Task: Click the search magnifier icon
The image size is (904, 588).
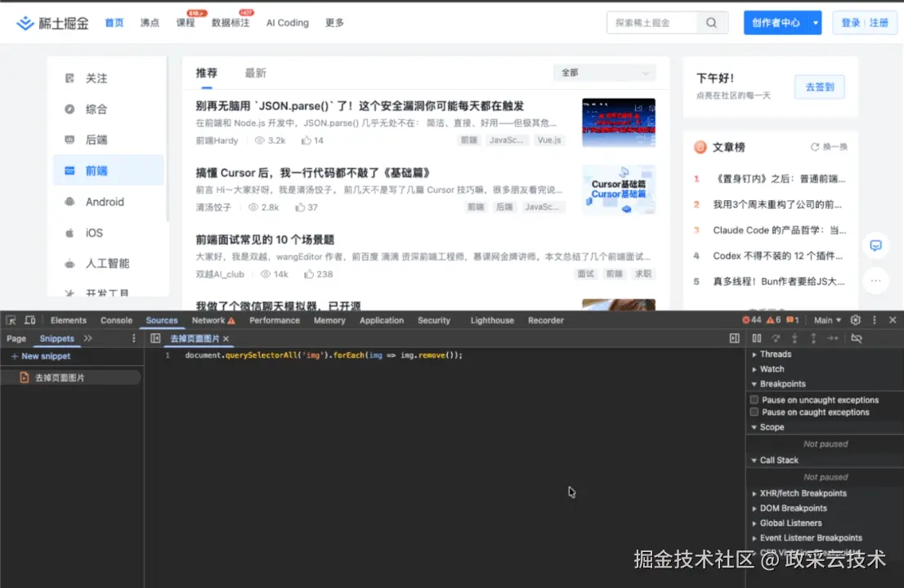Action: [711, 23]
